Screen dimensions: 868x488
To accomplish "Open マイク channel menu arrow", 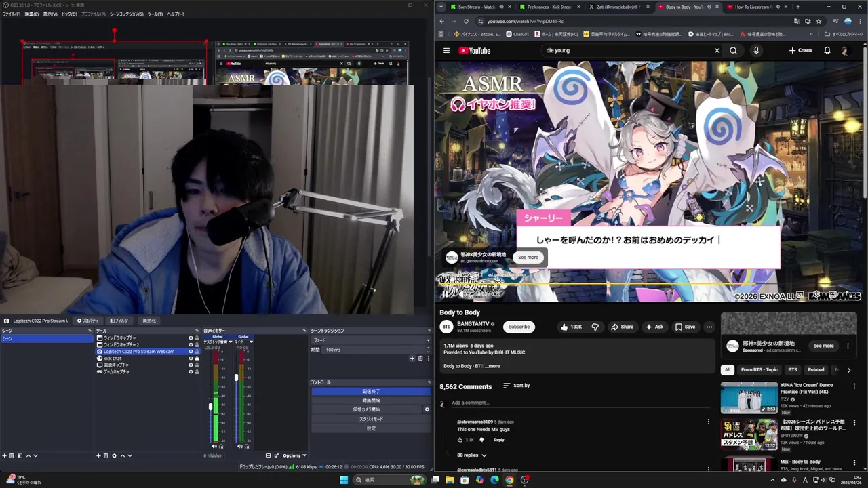I will pos(251,342).
